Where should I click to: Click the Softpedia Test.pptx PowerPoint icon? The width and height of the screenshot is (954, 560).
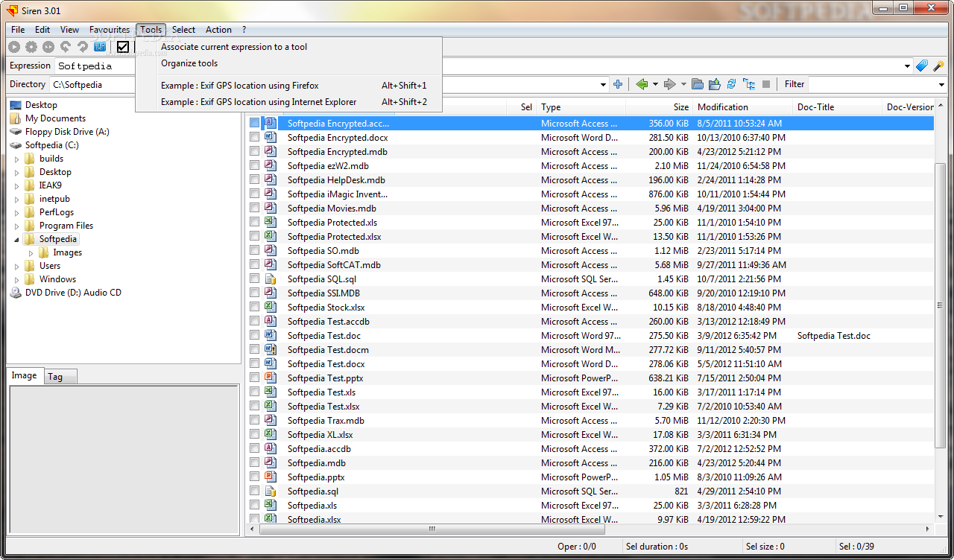point(271,378)
